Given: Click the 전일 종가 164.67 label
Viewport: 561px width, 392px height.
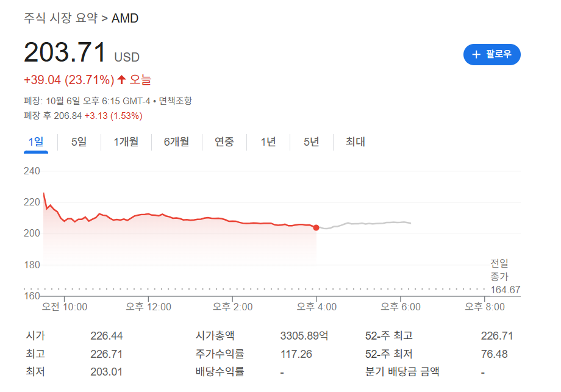Looking at the screenshot, I should [505, 277].
